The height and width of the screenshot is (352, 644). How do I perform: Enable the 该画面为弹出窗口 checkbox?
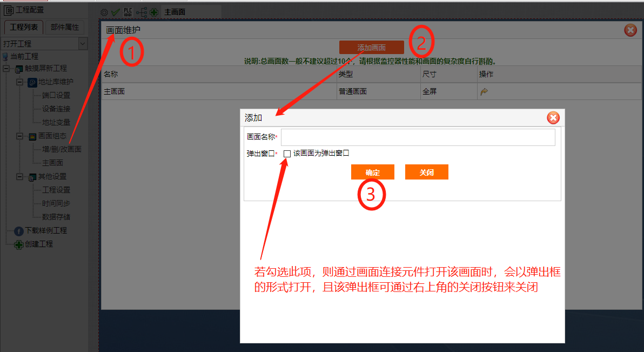(287, 154)
